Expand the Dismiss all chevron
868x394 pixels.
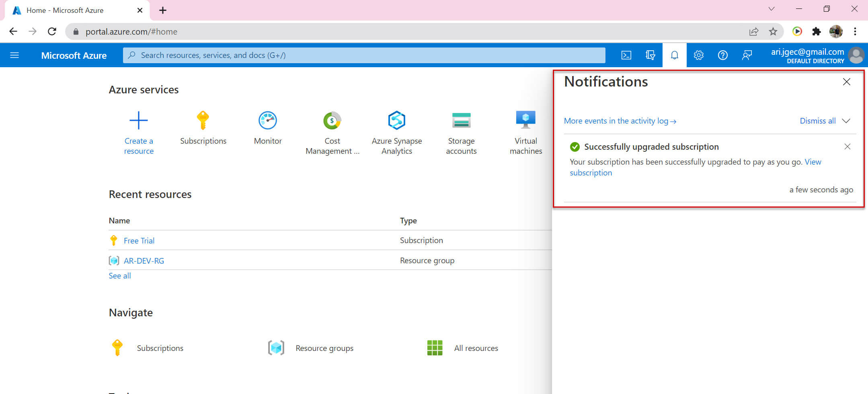[846, 121]
